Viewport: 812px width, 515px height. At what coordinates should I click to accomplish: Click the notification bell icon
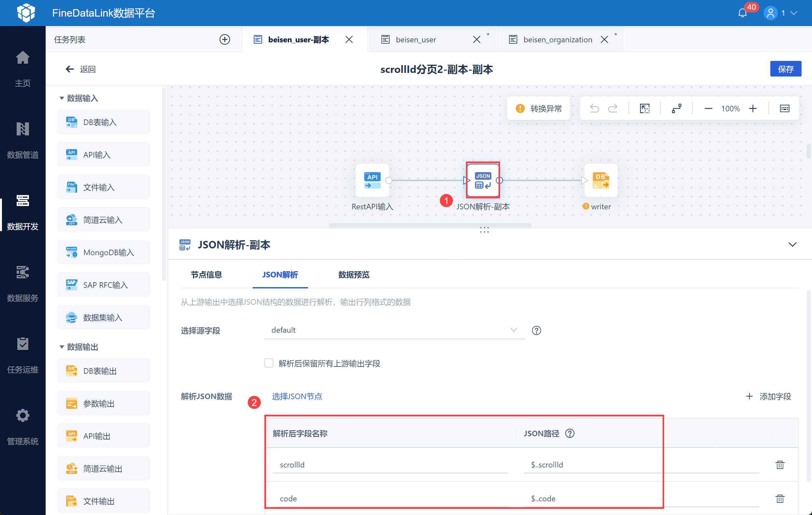point(742,13)
